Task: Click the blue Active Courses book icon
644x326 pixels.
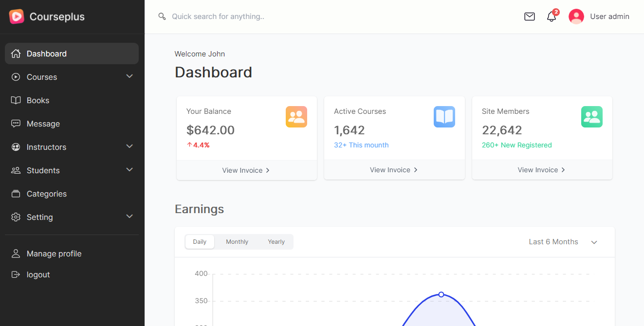Action: 444,117
